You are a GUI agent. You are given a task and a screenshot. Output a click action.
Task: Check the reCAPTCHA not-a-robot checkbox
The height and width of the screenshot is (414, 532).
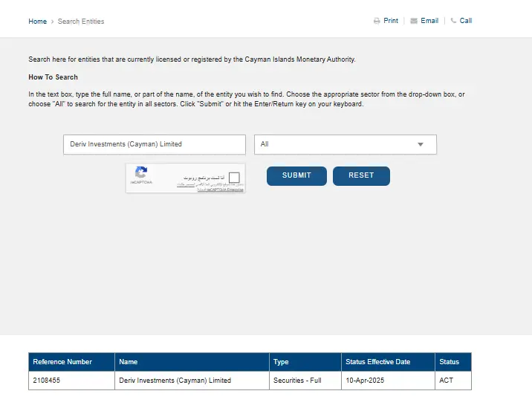(x=234, y=178)
